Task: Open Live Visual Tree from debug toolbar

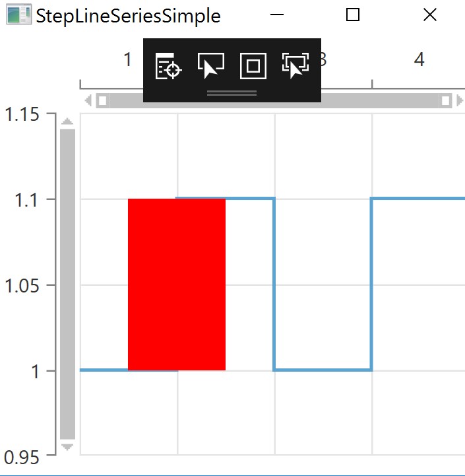Action: (x=168, y=66)
